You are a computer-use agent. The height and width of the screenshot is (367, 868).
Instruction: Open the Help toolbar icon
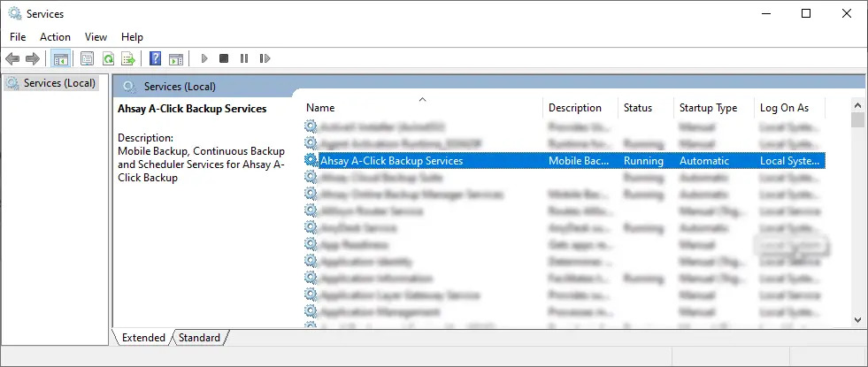click(x=155, y=59)
